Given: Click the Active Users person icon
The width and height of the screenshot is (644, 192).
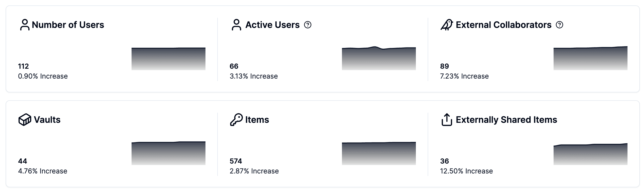Looking at the screenshot, I should (236, 25).
